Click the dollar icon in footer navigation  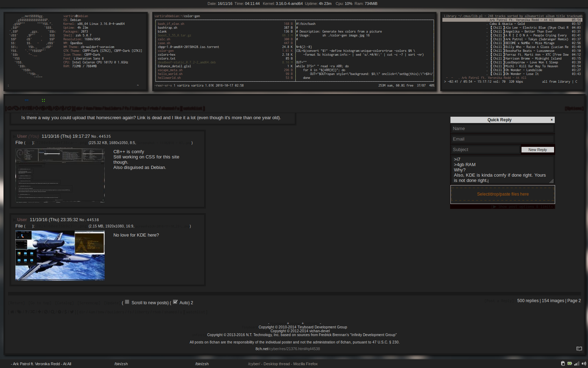click(65, 312)
